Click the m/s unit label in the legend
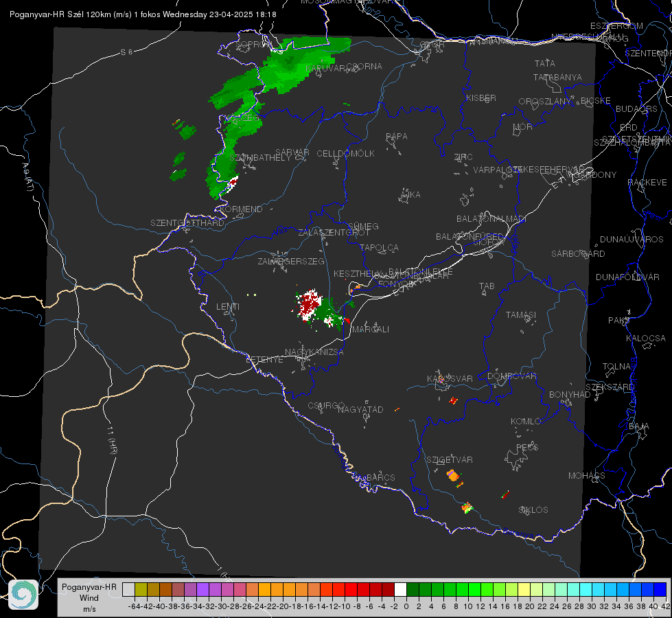This screenshot has width=672, height=618. (x=89, y=609)
